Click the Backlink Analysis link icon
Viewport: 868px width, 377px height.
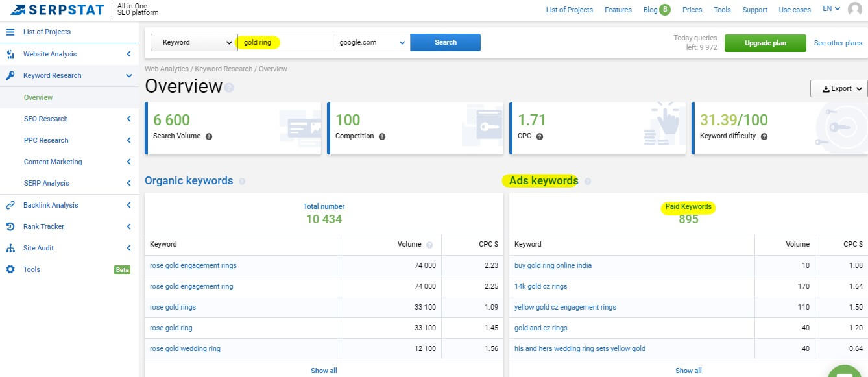(10, 205)
